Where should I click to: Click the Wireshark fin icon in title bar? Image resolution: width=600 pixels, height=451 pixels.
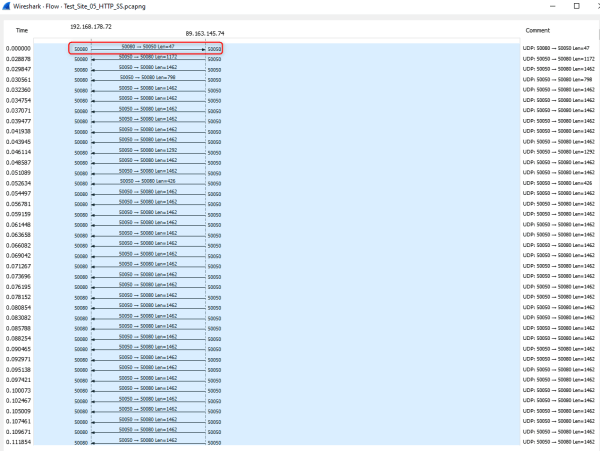pyautogui.click(x=7, y=6)
